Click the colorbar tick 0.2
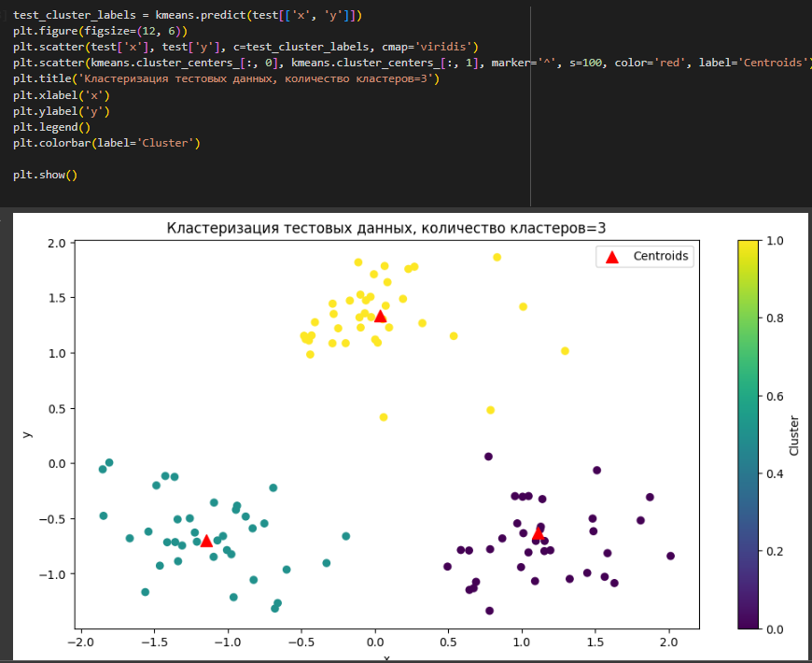Viewport: 812px width, 663px height. tap(775, 552)
